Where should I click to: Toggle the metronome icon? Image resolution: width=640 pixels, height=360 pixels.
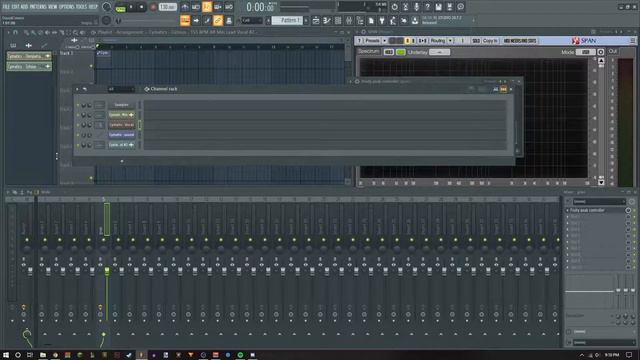pyautogui.click(x=185, y=7)
